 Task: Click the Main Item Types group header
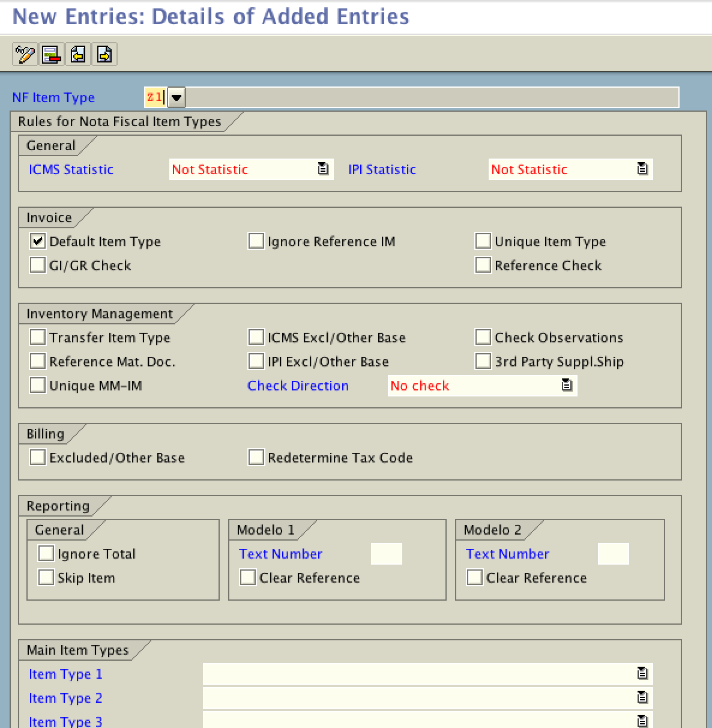click(x=78, y=651)
